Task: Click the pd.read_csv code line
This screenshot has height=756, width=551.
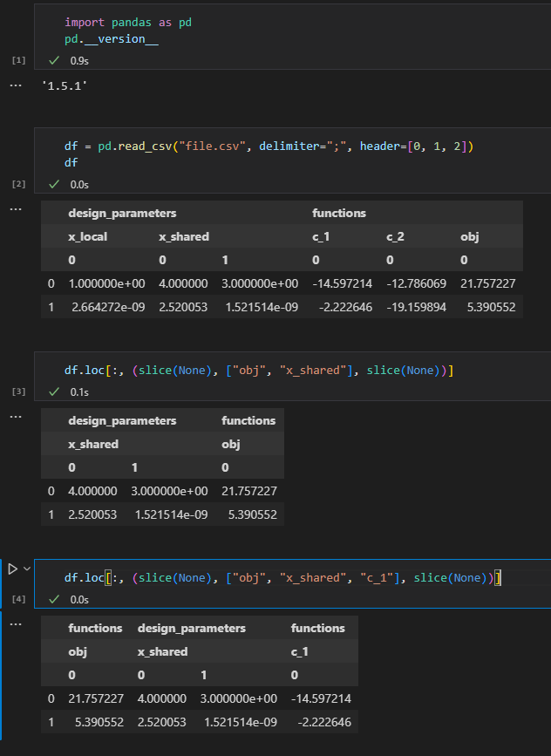Action: tap(269, 146)
